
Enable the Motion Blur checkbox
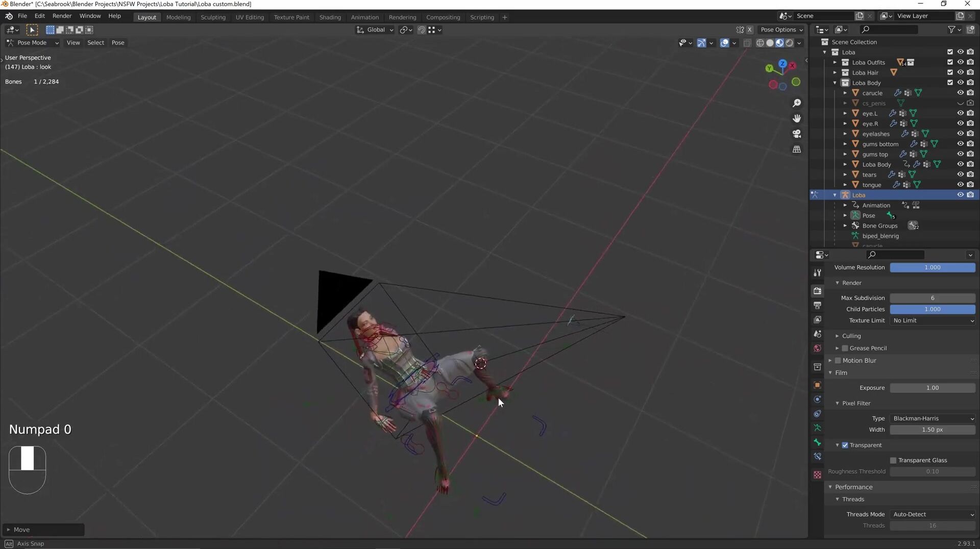point(838,360)
